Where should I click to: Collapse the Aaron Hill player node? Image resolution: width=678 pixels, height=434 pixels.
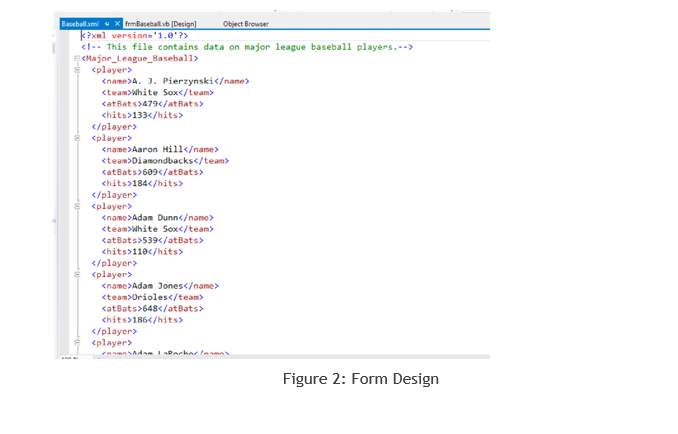tap(77, 138)
